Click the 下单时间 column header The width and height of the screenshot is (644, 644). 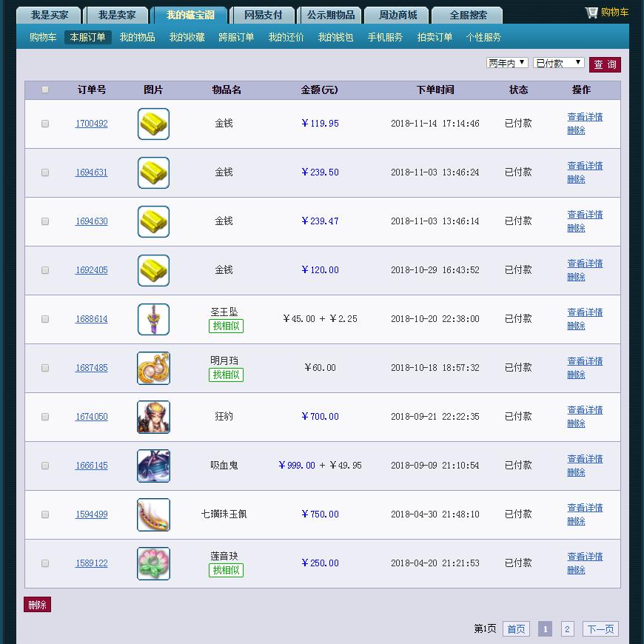(435, 90)
